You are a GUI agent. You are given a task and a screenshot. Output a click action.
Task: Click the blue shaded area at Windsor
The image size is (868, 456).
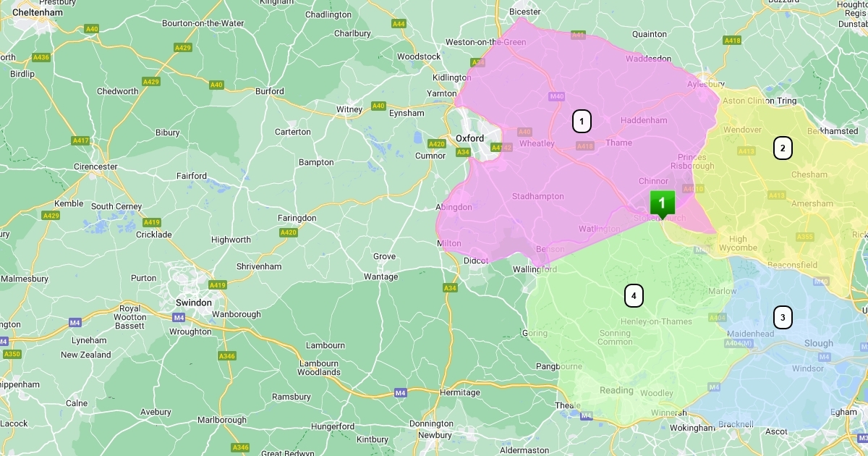tap(807, 368)
